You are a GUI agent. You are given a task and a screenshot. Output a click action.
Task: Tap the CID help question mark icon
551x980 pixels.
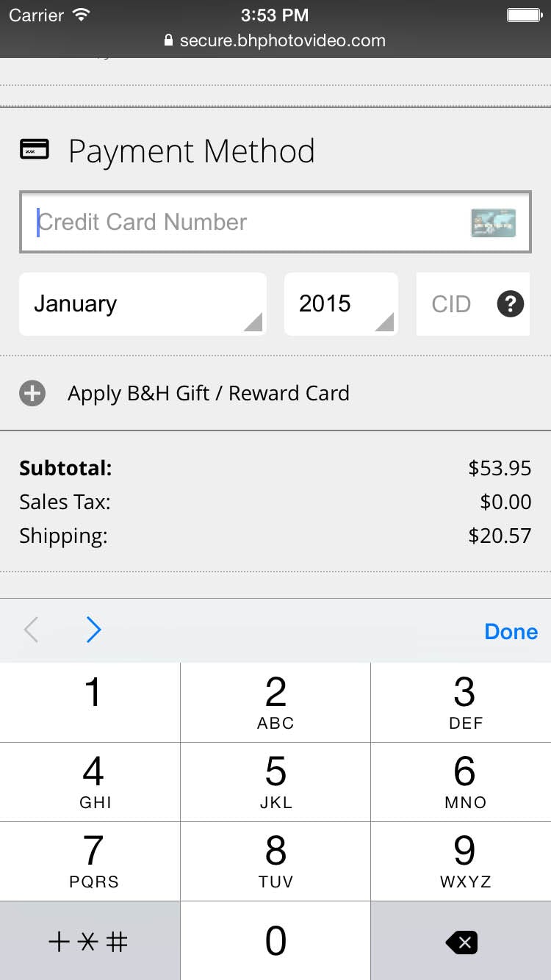click(x=511, y=304)
